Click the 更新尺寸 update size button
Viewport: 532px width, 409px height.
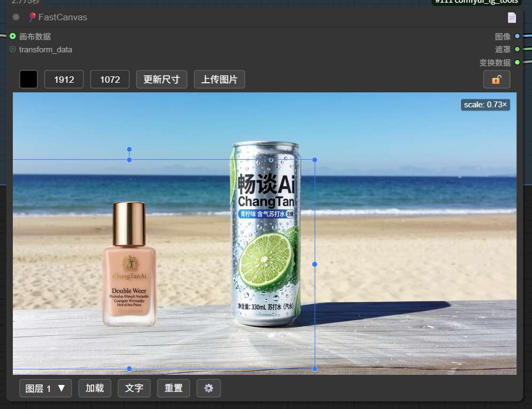click(161, 78)
